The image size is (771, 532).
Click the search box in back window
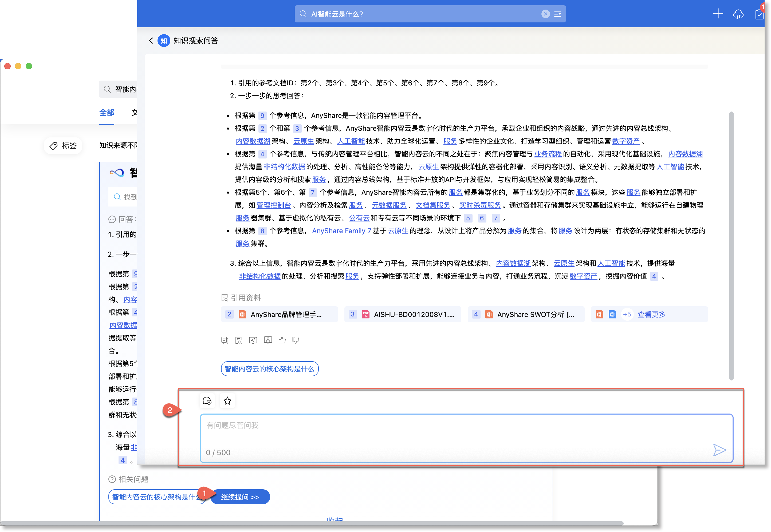(x=118, y=89)
